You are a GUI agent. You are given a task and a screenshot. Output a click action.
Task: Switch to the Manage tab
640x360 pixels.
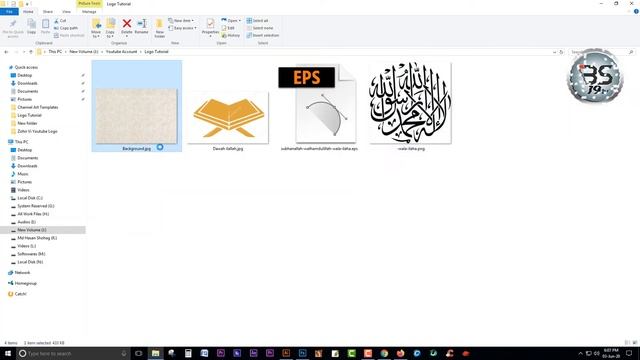pos(89,11)
